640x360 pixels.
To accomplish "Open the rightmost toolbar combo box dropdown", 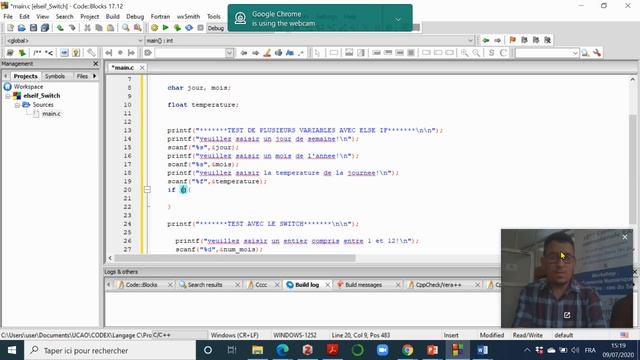I will point(575,53).
